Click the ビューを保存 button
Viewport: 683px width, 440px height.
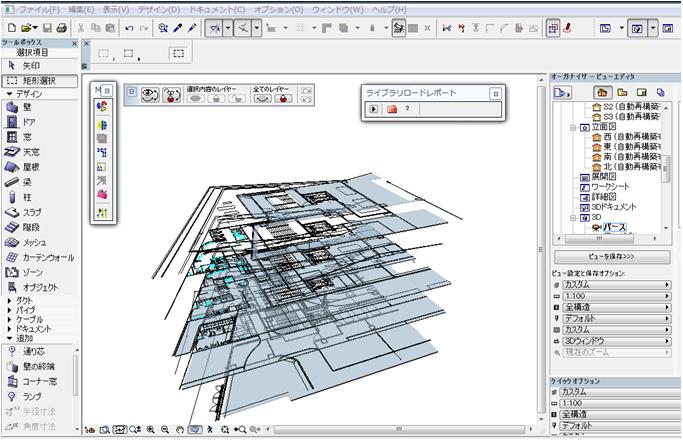coord(610,257)
